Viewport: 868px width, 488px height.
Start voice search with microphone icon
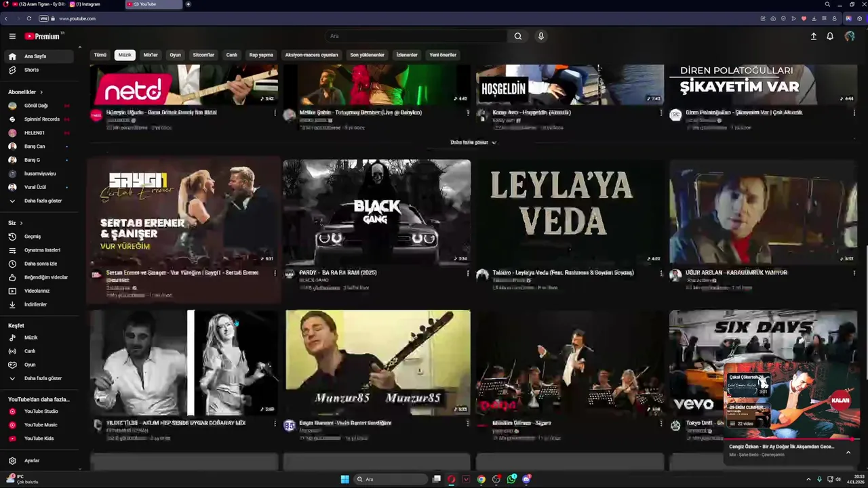[540, 37]
